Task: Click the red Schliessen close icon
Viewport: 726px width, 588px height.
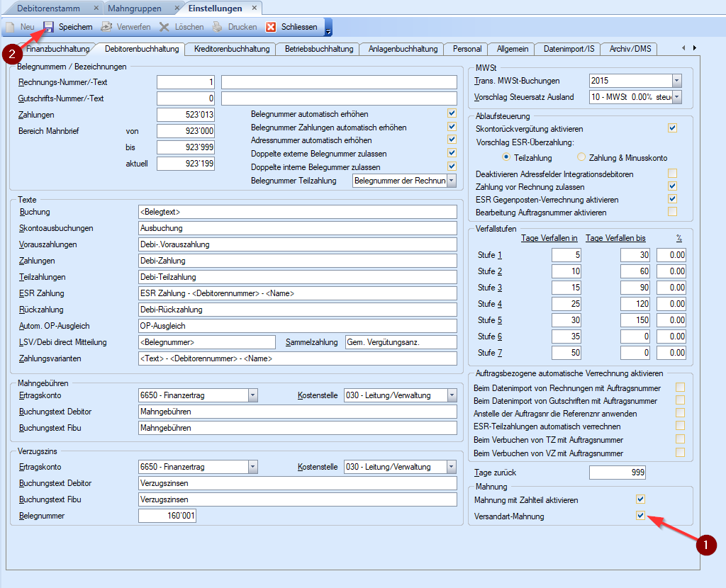Action: click(x=271, y=27)
